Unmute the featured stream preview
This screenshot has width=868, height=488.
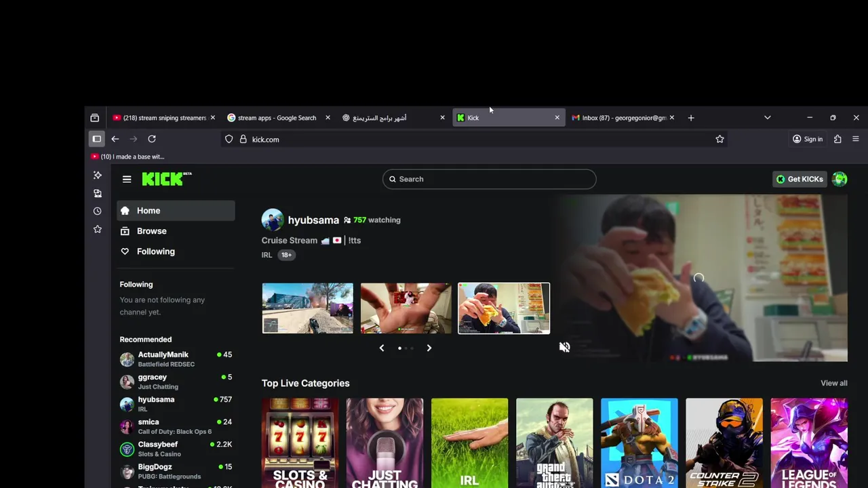point(564,347)
